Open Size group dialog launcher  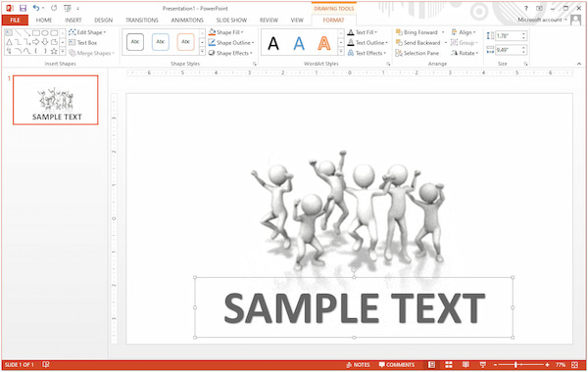(525, 64)
